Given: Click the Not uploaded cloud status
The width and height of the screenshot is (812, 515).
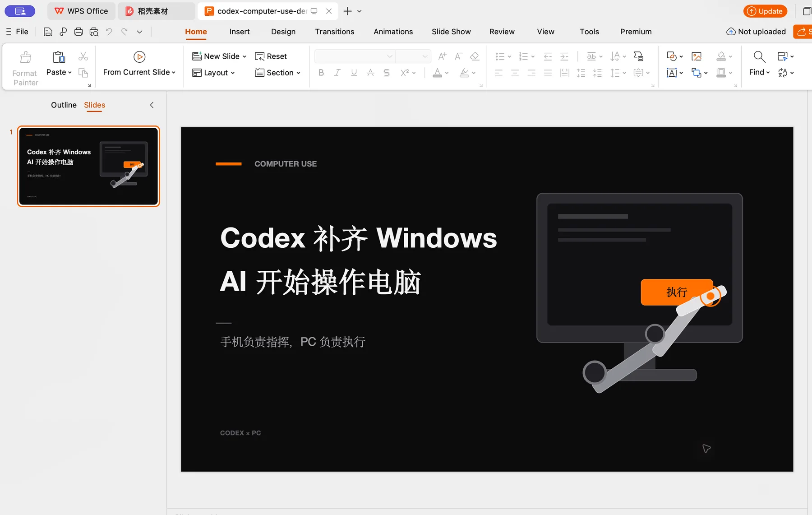Looking at the screenshot, I should (756, 32).
